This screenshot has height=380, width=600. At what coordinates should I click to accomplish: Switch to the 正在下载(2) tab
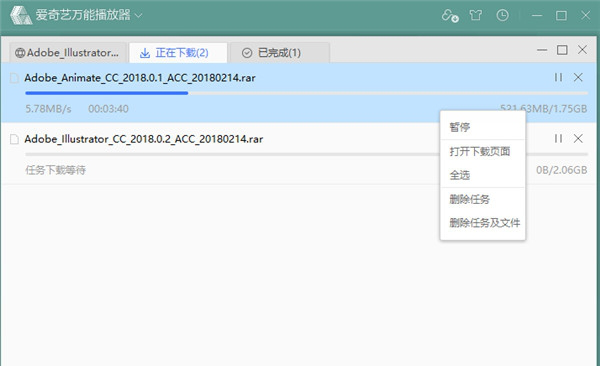tap(178, 52)
